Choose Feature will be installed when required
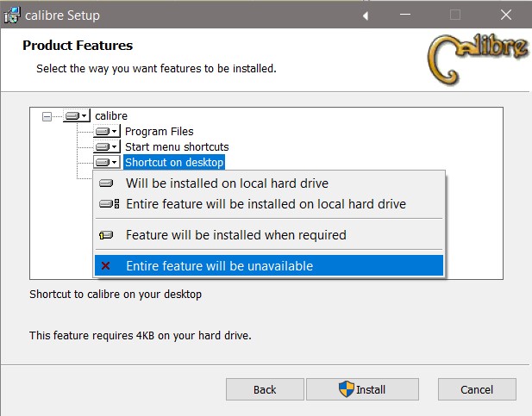532x416 pixels. (x=269, y=235)
